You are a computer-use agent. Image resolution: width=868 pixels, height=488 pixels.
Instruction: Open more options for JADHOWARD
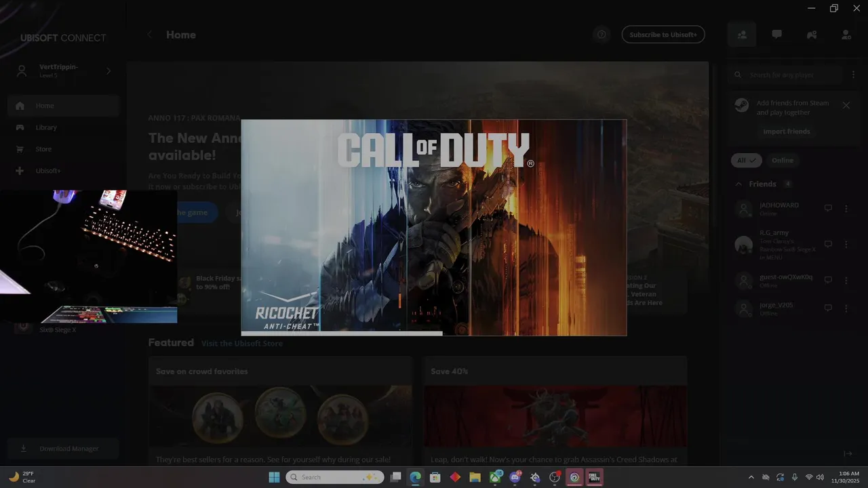[846, 209]
